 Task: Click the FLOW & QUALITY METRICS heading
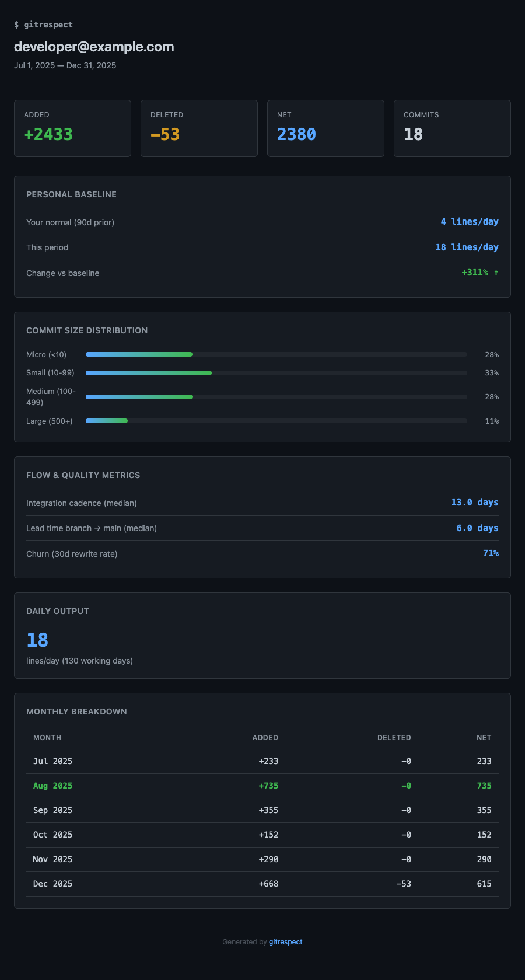pos(83,475)
